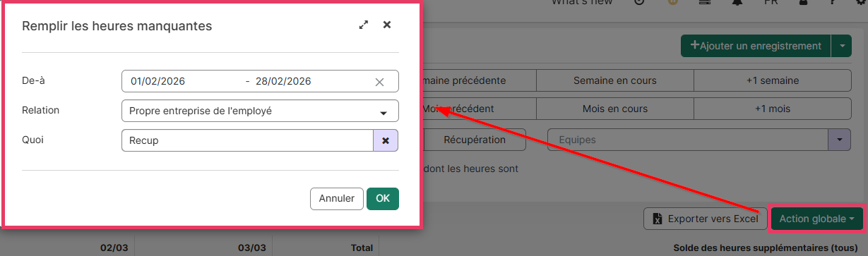Click Ajouter un enregistrement
This screenshot has height=256, width=868.
pos(756,46)
